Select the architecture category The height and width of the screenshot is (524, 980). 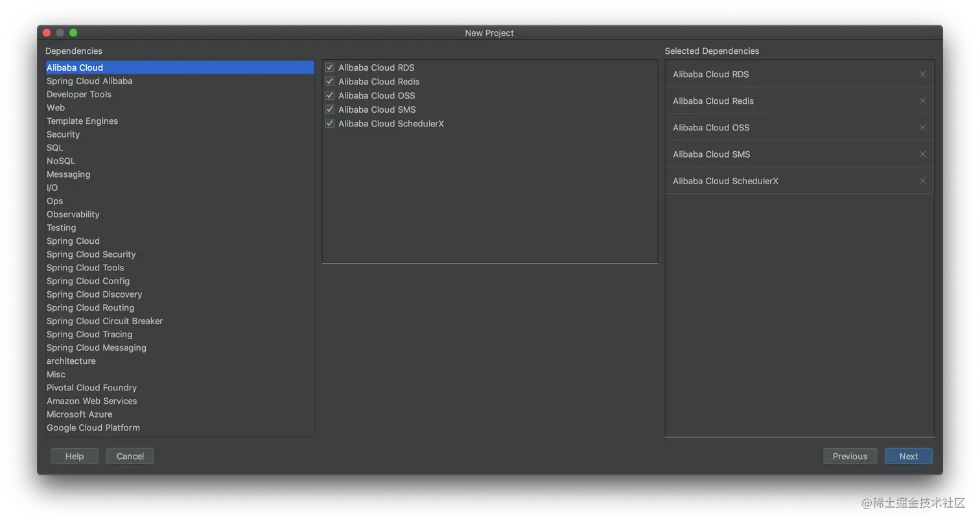(180, 361)
